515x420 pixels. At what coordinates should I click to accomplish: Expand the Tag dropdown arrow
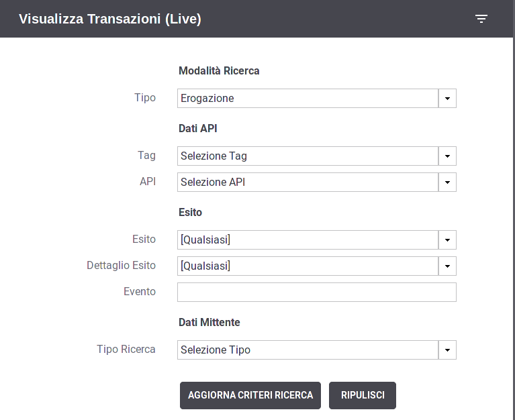(x=447, y=156)
